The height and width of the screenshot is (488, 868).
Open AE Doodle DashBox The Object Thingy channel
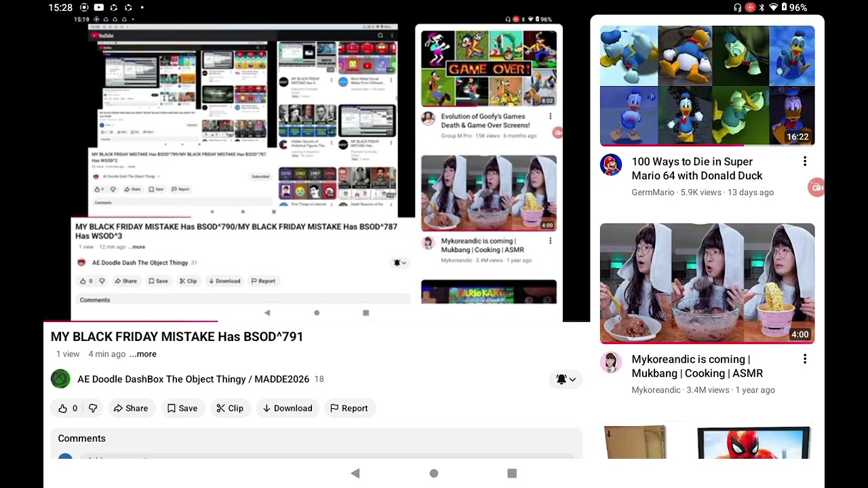coord(193,380)
